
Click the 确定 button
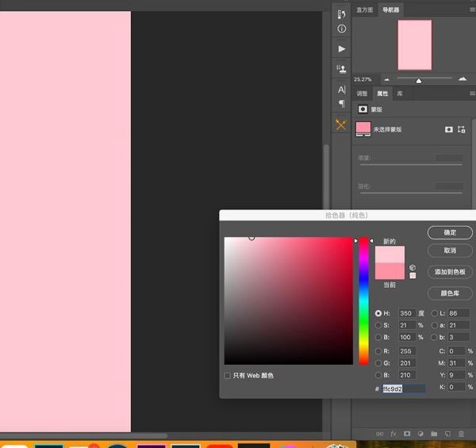(x=450, y=232)
